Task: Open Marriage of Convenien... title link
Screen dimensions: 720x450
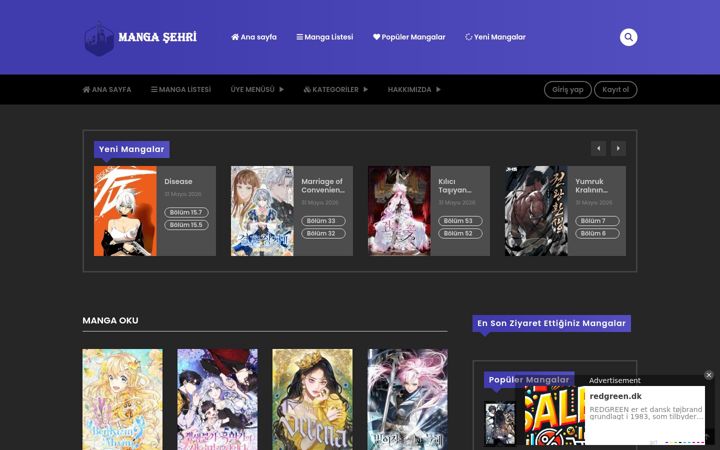Action: (x=323, y=186)
